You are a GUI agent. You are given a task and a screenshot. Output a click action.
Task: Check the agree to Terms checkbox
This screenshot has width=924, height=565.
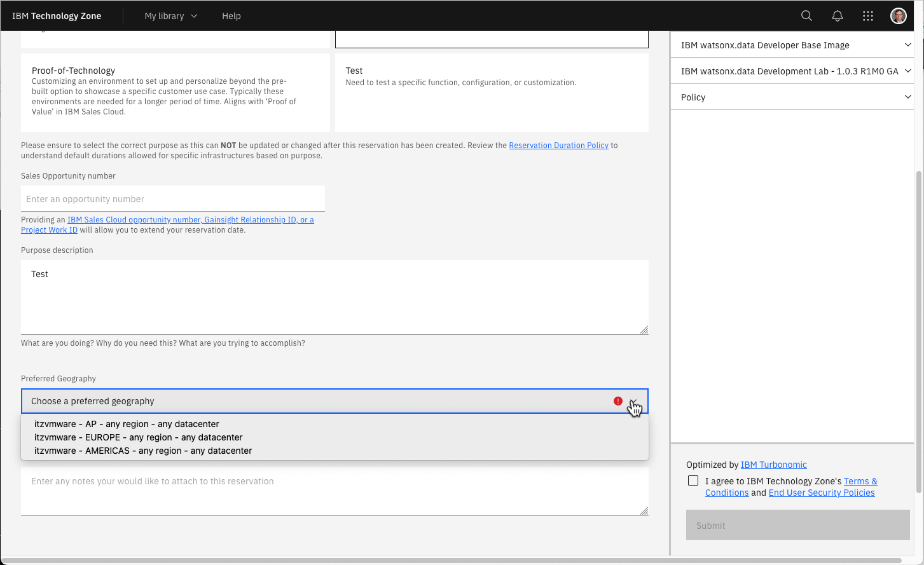coord(693,481)
